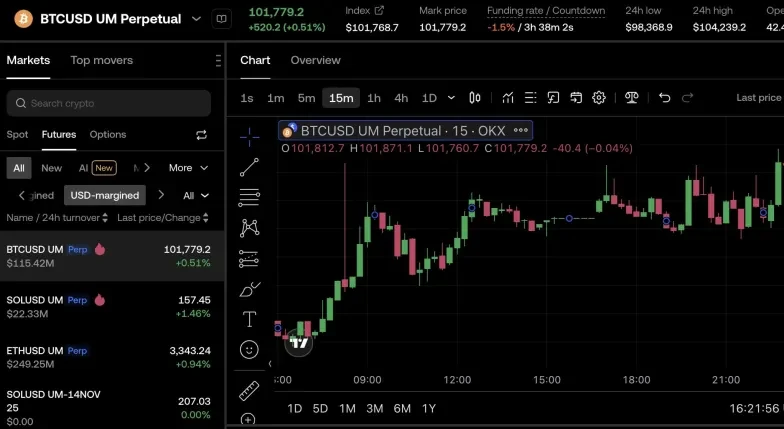The width and height of the screenshot is (784, 429).
Task: Expand the additional timeframes dropdown after 1D
Action: (451, 98)
